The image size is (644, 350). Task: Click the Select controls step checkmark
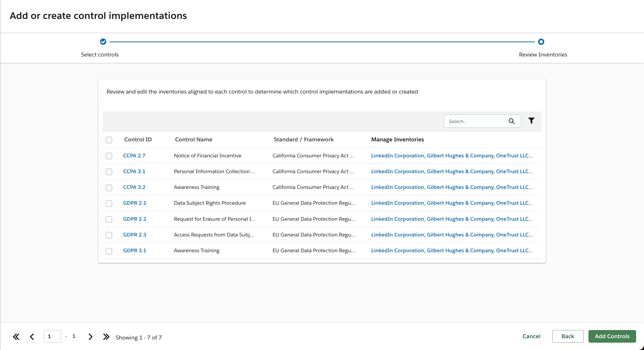(103, 42)
